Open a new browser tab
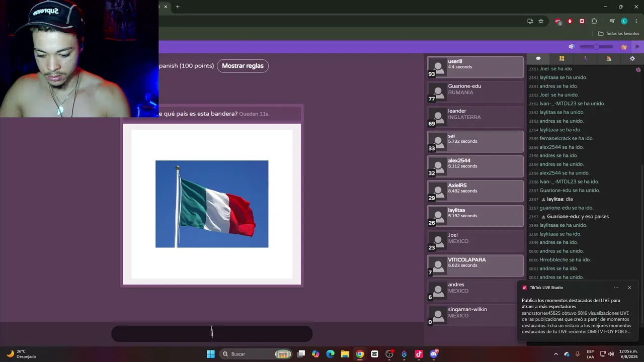The height and width of the screenshot is (362, 644). (x=178, y=7)
